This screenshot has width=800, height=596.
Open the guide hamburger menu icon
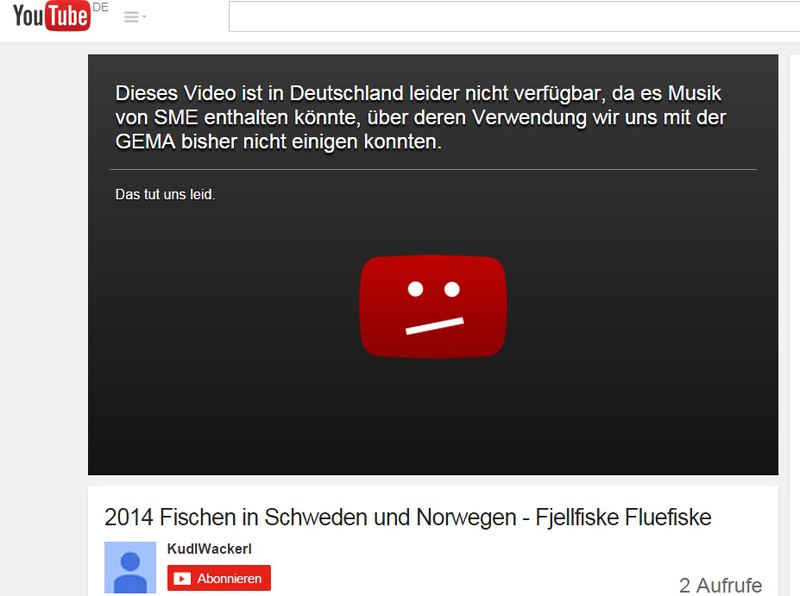(x=131, y=17)
